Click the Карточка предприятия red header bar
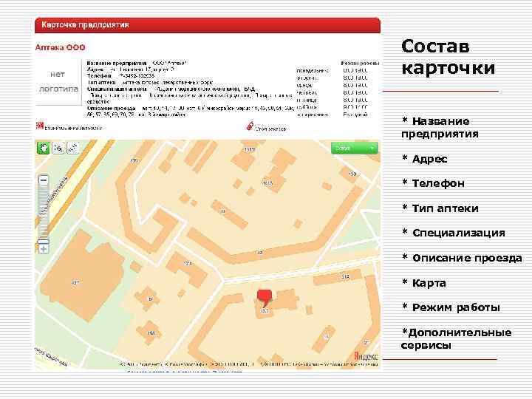The width and height of the screenshot is (532, 399). coord(208,25)
